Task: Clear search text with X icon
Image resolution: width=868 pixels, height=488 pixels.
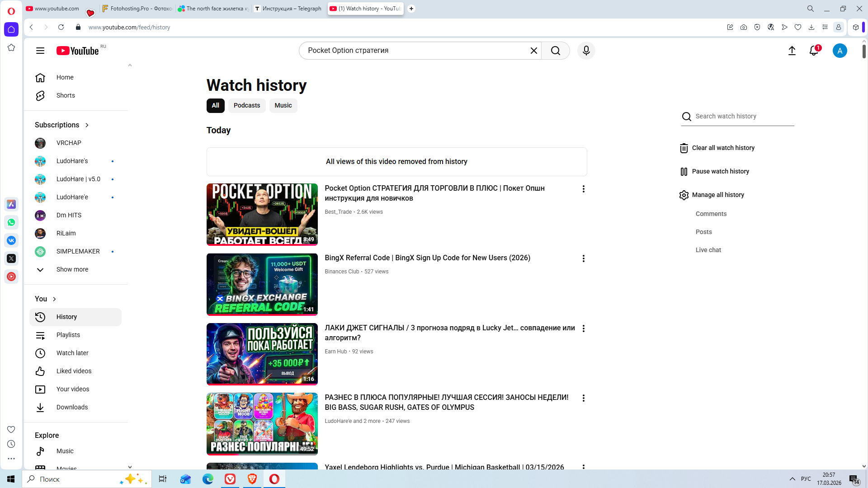Action: [533, 51]
